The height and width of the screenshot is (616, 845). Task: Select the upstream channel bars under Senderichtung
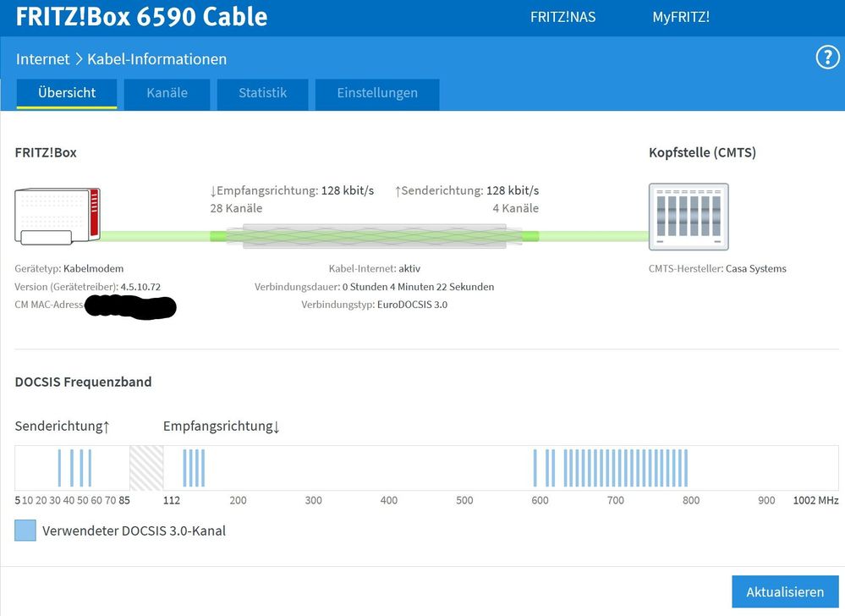[74, 468]
